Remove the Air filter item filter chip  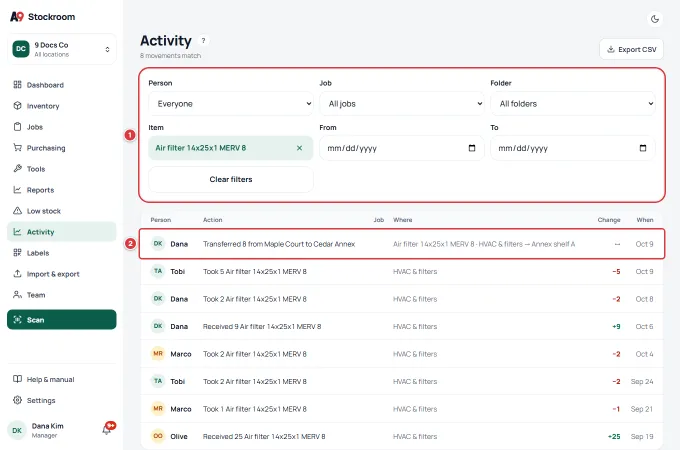click(299, 148)
